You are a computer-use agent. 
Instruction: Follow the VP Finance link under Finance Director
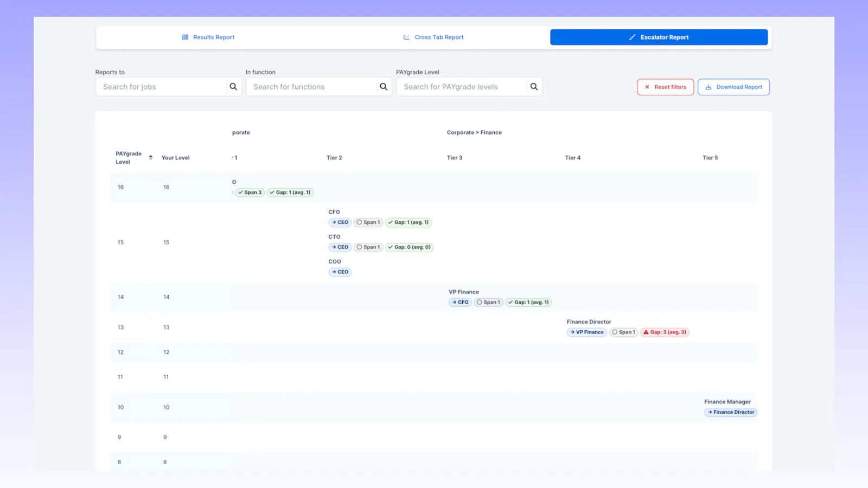[x=587, y=332]
